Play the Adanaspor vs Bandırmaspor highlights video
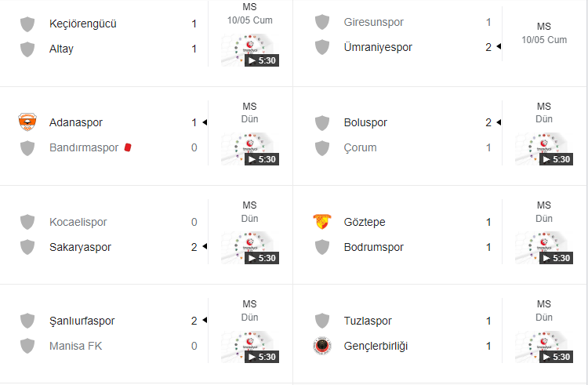Image resolution: width=588 pixels, height=385 pixels. click(x=250, y=149)
